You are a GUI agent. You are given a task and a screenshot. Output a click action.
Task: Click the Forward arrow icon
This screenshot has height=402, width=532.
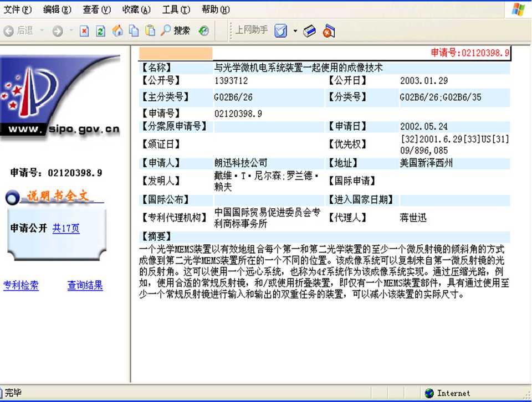[58, 31]
